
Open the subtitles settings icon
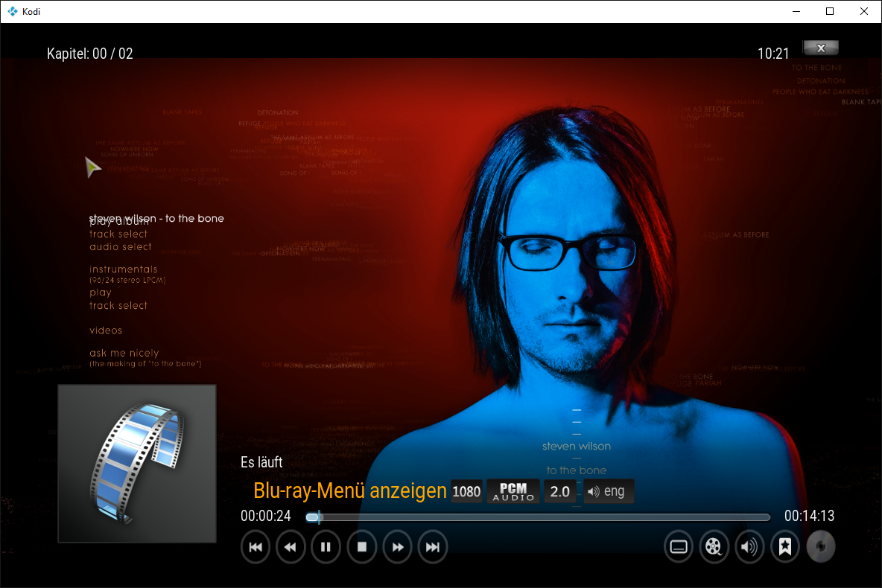click(x=679, y=547)
